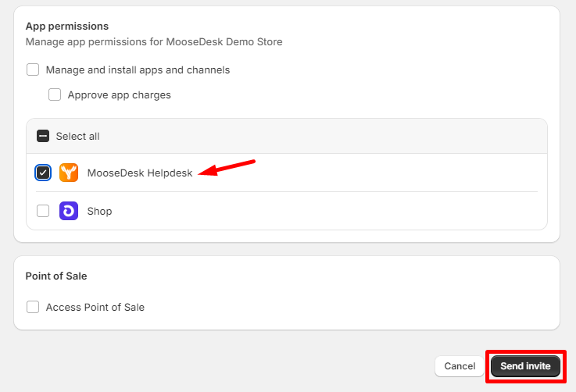Image resolution: width=576 pixels, height=392 pixels.
Task: Click the orange MooseDesk Helpdesk app icon
Action: click(69, 173)
